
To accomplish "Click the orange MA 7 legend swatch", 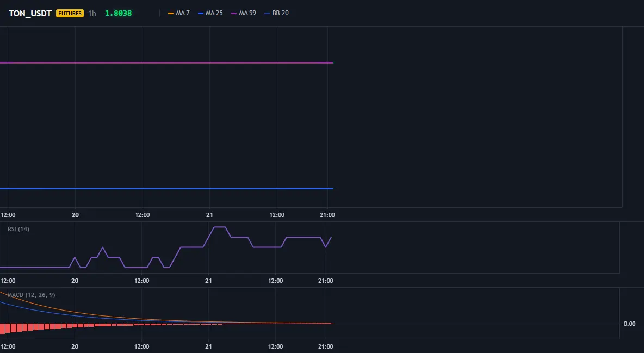I will pyautogui.click(x=171, y=13).
